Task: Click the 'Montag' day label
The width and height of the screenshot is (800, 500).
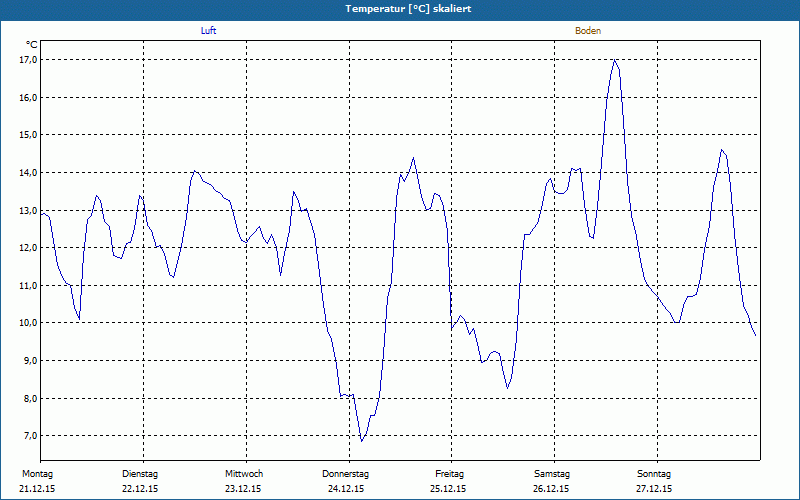Action: click(x=37, y=474)
